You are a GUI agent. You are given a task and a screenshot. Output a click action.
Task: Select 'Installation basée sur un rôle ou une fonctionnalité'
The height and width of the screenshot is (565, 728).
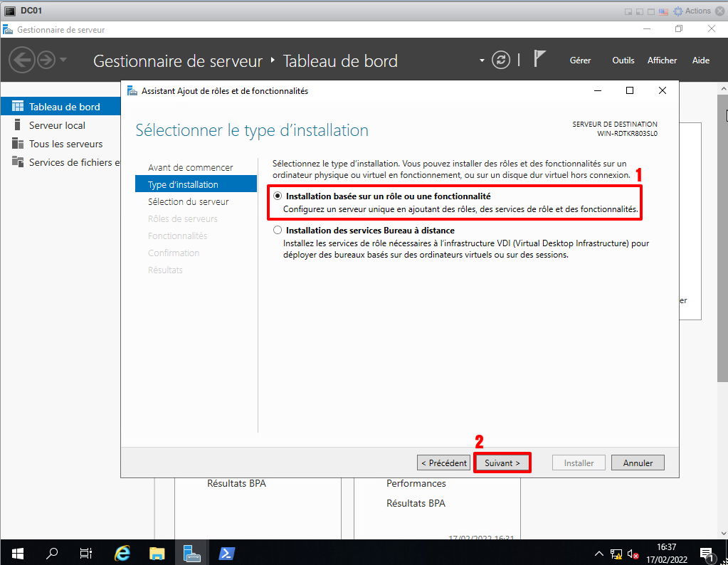click(278, 196)
